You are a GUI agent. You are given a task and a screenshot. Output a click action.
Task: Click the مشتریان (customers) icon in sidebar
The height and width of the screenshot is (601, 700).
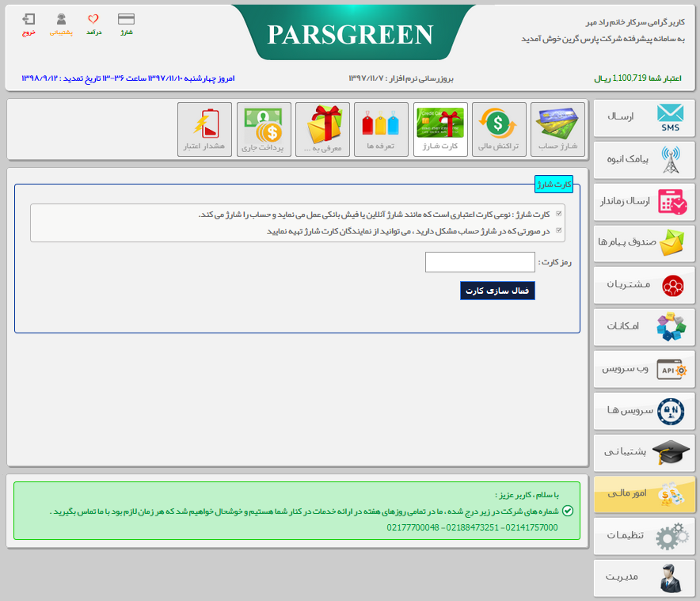click(x=644, y=285)
